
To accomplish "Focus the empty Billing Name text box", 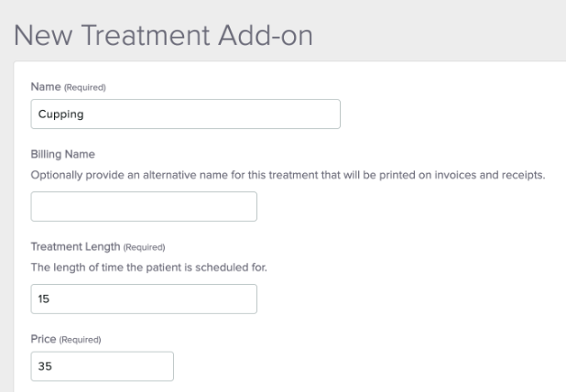I will pos(144,206).
